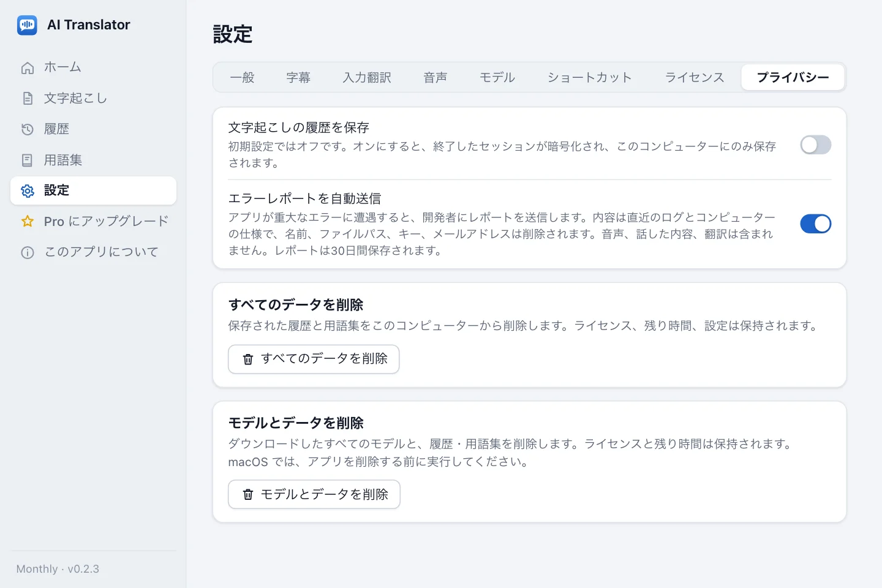Click the document icon beside 文字起こし
This screenshot has width=882, height=588.
click(x=28, y=99)
